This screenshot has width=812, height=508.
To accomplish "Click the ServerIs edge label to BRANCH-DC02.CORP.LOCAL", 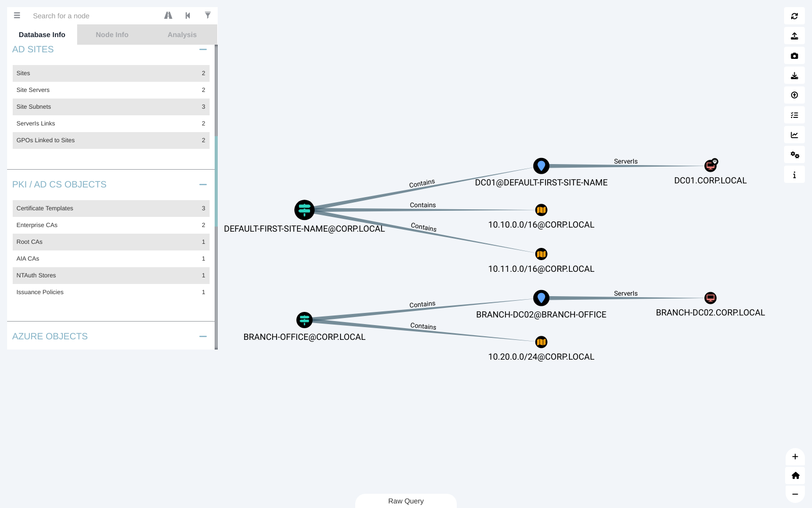I will pyautogui.click(x=626, y=294).
